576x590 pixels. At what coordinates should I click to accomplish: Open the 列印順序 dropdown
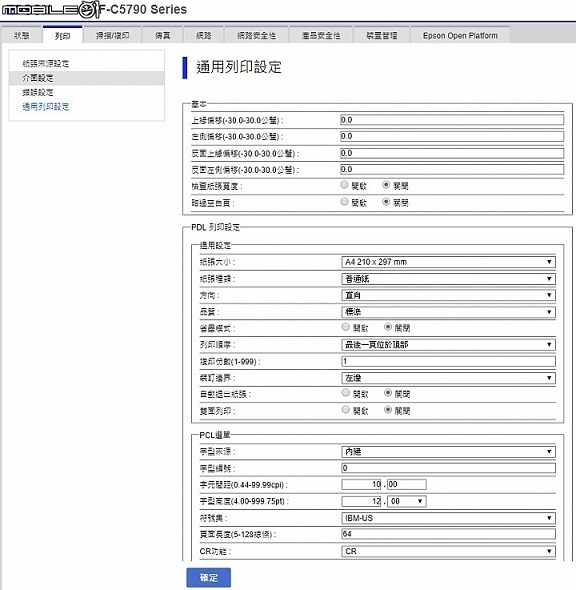(448, 345)
